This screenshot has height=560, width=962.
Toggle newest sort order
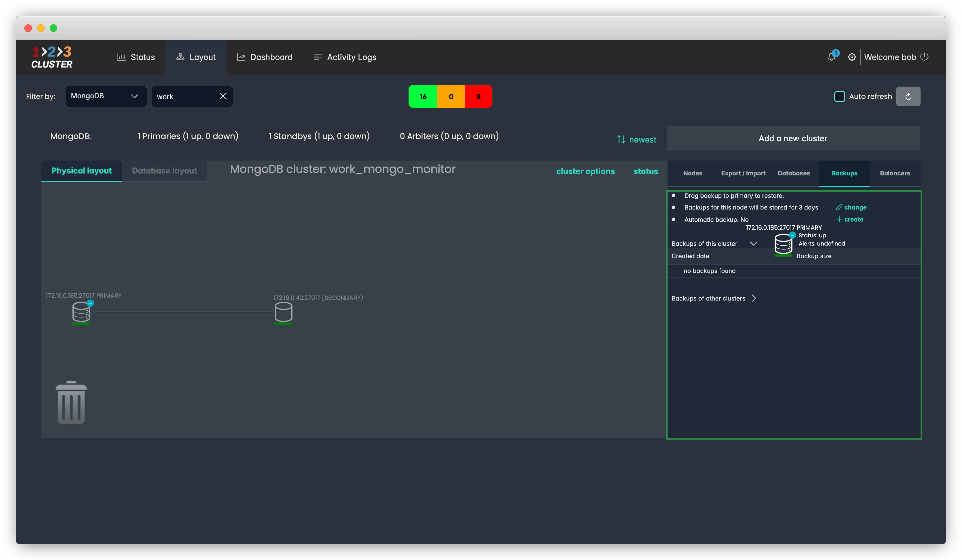[x=636, y=140]
